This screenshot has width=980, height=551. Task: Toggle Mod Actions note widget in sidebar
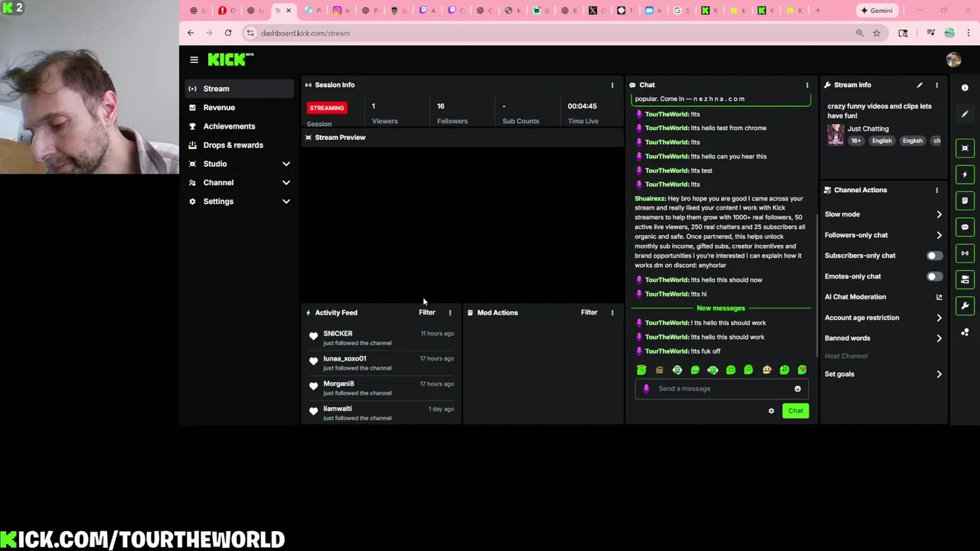click(965, 201)
